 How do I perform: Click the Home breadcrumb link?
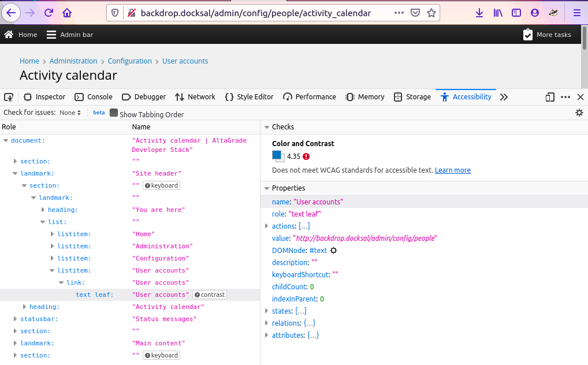click(x=29, y=61)
